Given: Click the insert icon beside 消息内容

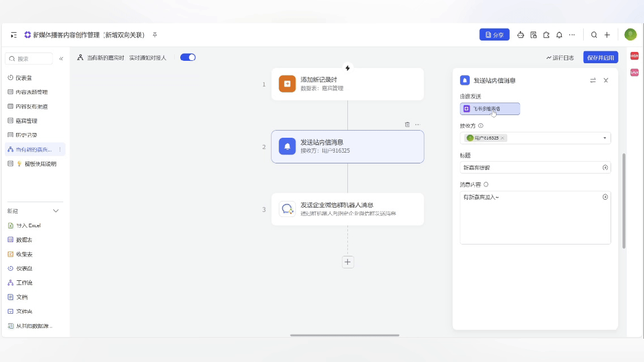Looking at the screenshot, I should 605,196.
